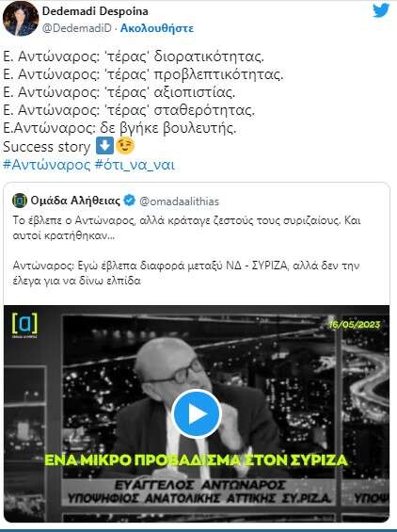Click the winking face emoji

125,146
